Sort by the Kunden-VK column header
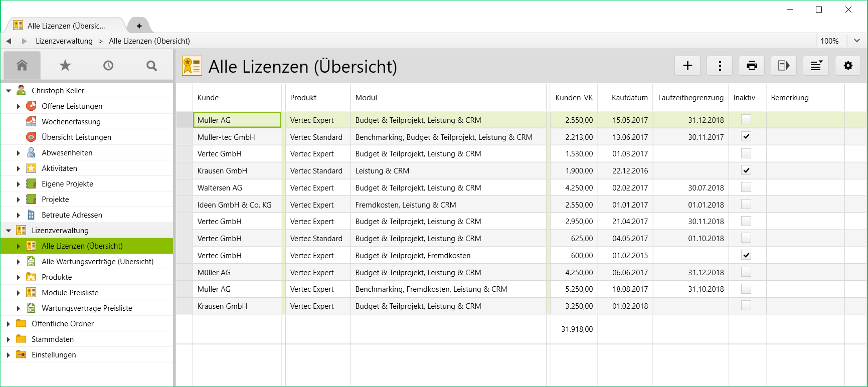 [x=574, y=97]
